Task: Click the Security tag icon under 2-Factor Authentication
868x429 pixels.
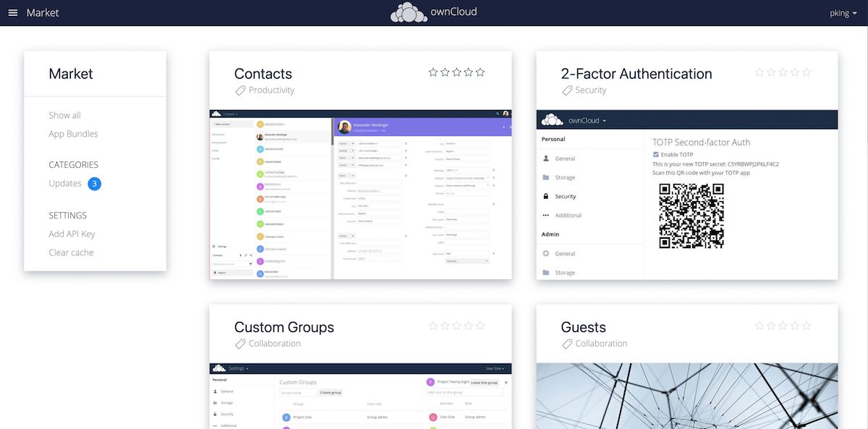Action: pyautogui.click(x=568, y=90)
